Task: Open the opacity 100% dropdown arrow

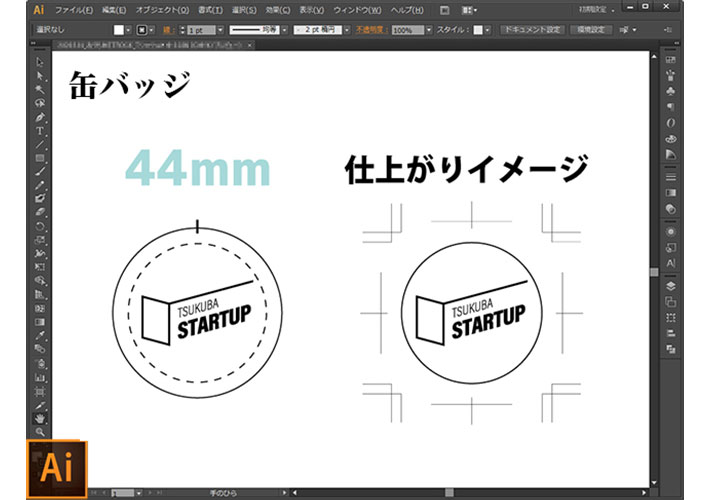Action: pyautogui.click(x=429, y=30)
